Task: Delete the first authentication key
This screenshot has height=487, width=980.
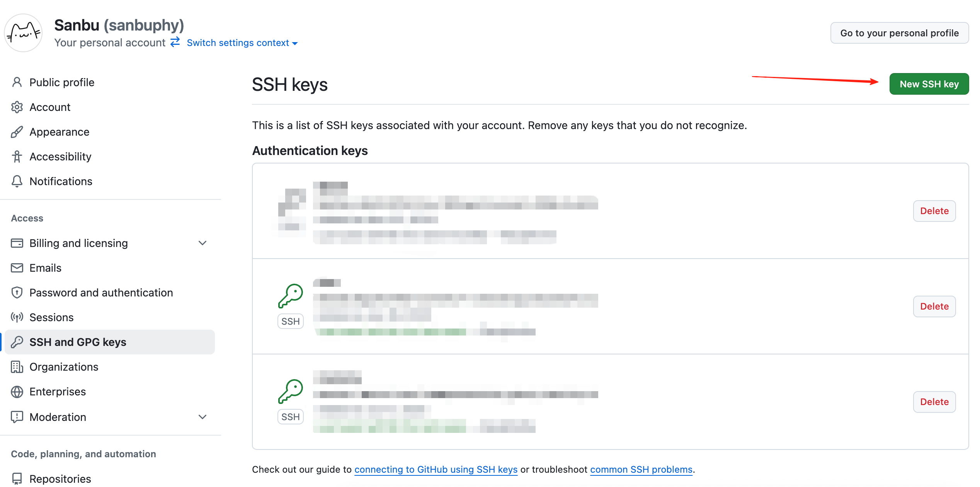Action: tap(934, 211)
